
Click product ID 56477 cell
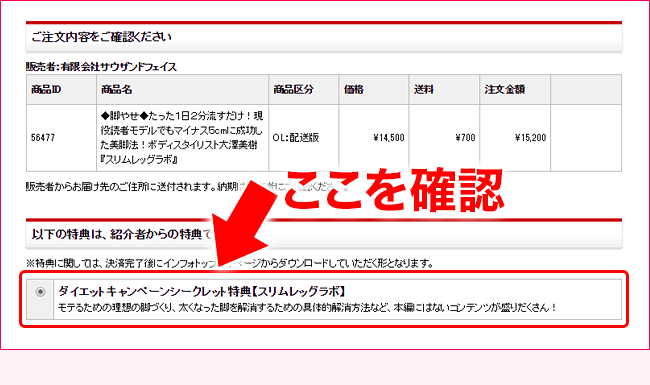tap(61, 138)
